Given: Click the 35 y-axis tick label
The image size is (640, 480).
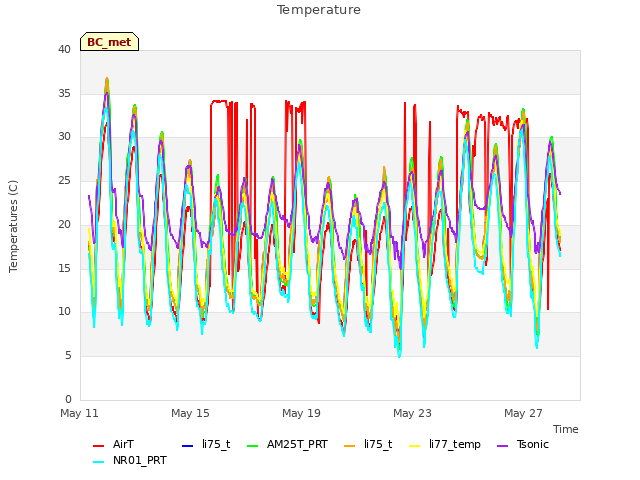Looking at the screenshot, I should (64, 93).
